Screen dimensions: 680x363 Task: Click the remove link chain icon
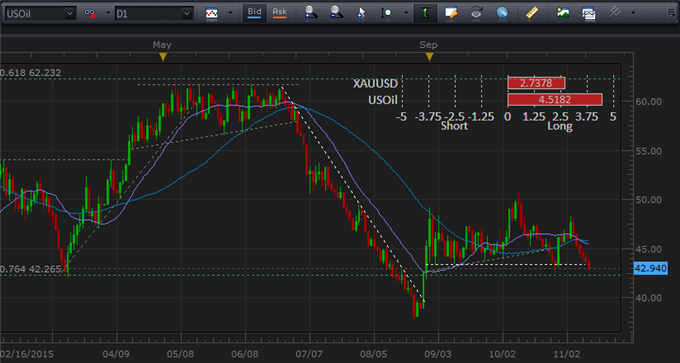tap(91, 14)
